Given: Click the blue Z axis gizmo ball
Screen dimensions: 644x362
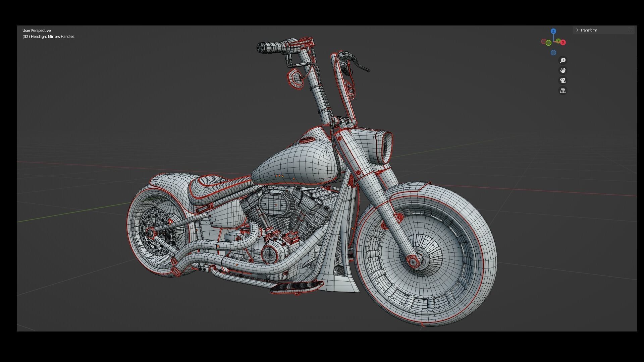Looking at the screenshot, I should 553,31.
